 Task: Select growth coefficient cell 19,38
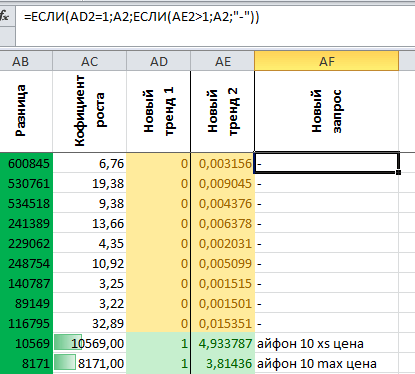[x=89, y=183]
